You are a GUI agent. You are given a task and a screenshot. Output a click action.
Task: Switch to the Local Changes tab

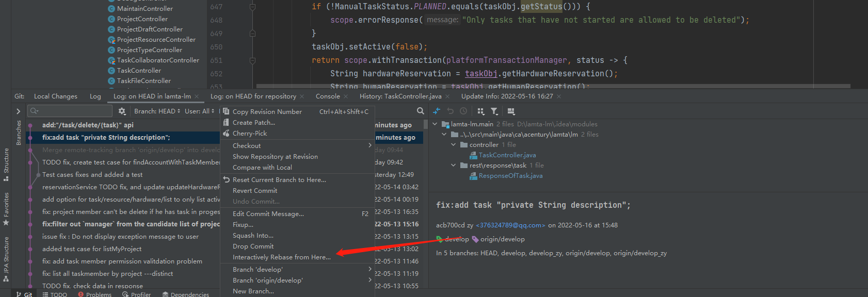(x=56, y=96)
